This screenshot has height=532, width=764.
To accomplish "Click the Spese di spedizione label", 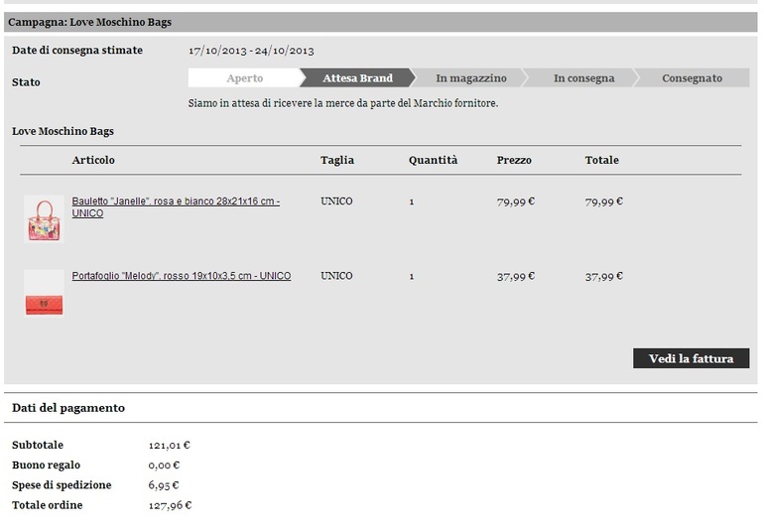I will coord(62,485).
